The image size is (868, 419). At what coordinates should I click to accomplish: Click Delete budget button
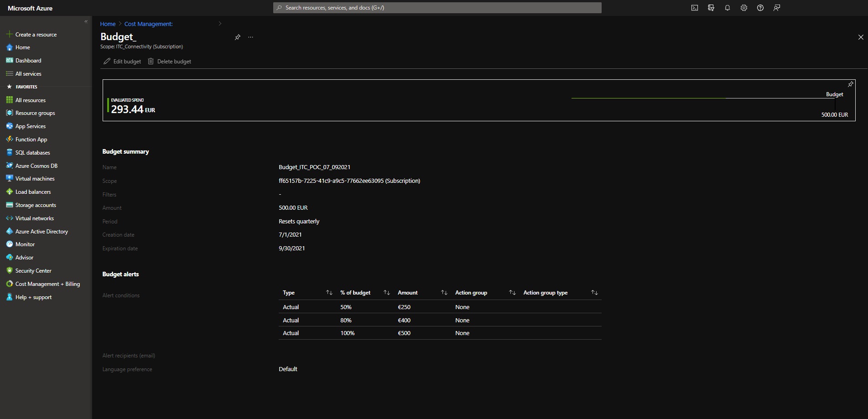[x=170, y=62]
